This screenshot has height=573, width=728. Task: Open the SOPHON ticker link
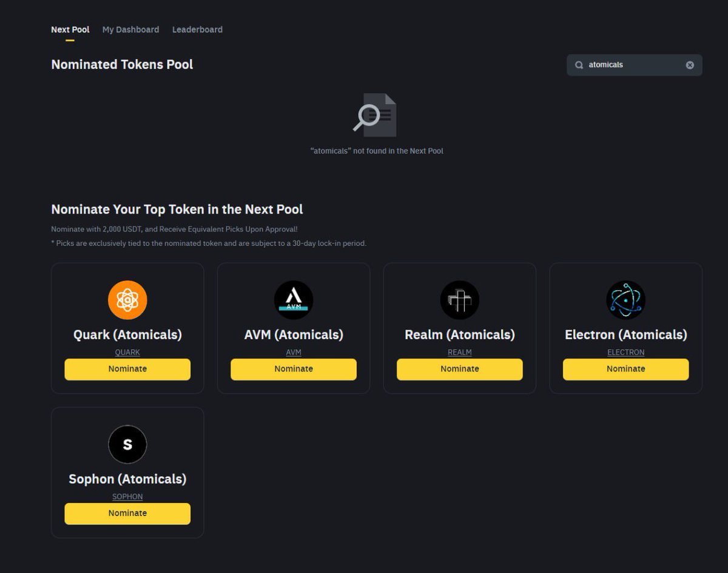127,497
